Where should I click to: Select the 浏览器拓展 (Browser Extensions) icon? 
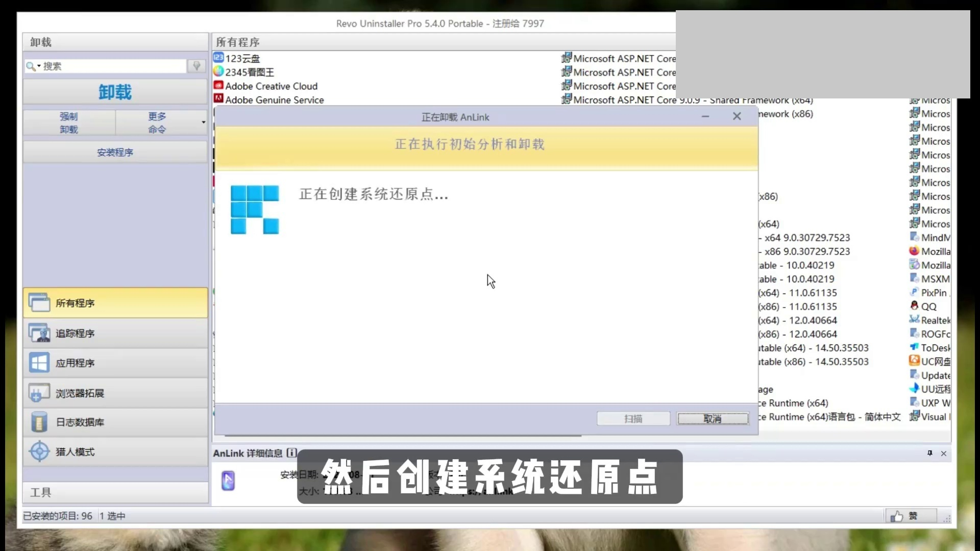pos(38,392)
